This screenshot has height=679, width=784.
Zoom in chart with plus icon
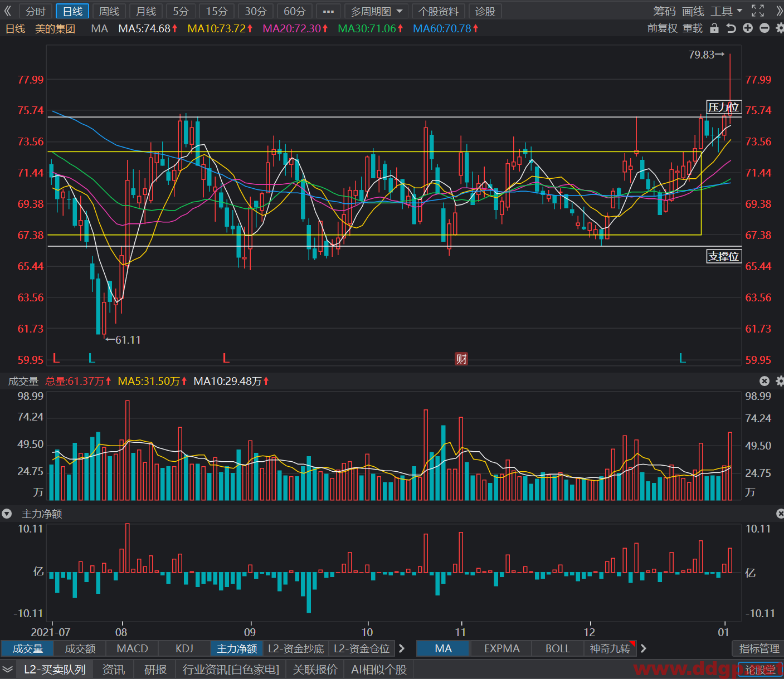[748, 28]
